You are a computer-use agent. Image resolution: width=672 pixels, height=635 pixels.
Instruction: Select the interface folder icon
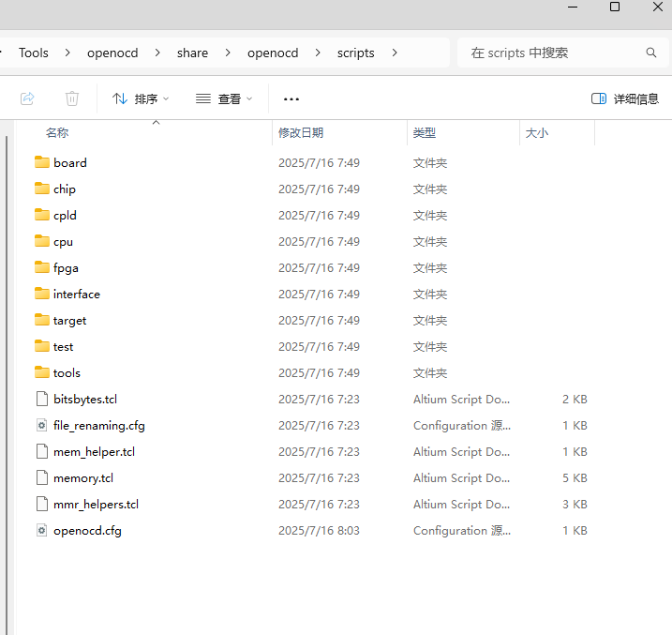point(42,294)
